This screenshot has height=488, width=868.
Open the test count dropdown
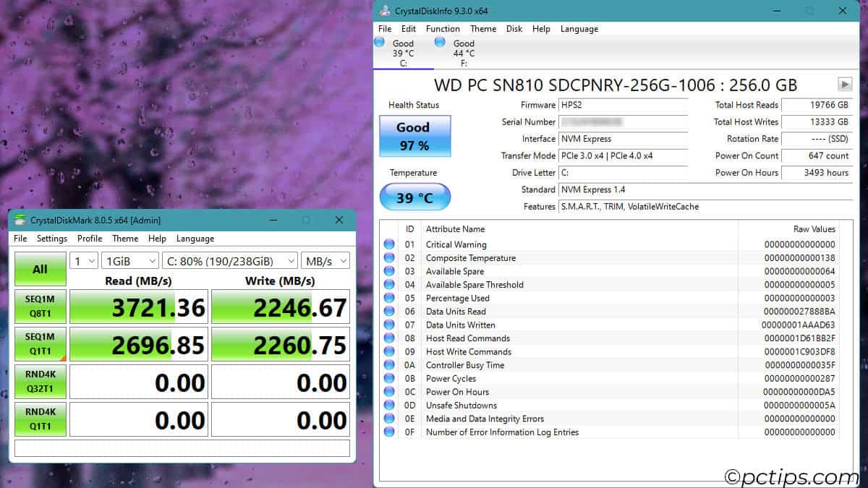coord(83,260)
